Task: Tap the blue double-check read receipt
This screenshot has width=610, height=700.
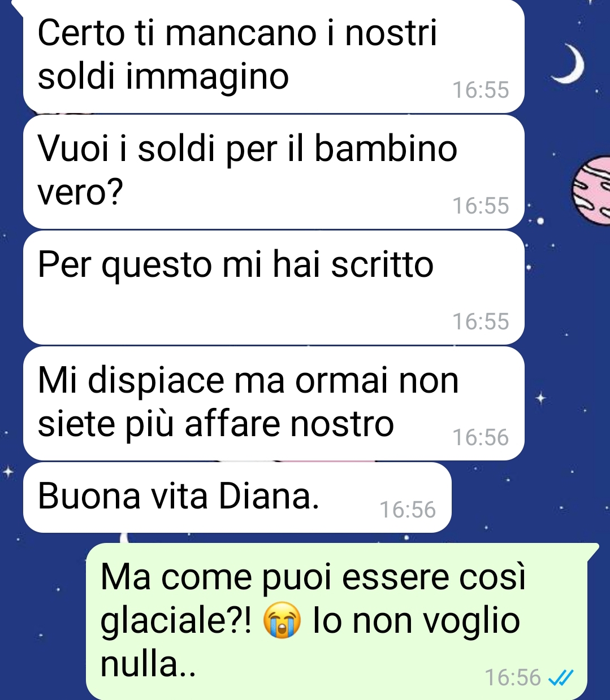Action: click(x=561, y=677)
